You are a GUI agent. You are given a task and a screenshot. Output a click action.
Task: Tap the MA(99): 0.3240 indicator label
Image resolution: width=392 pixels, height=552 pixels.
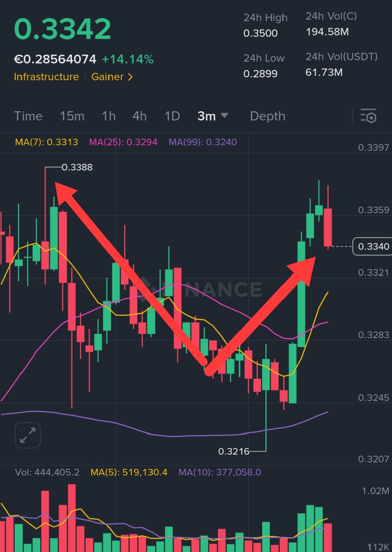coord(203,142)
